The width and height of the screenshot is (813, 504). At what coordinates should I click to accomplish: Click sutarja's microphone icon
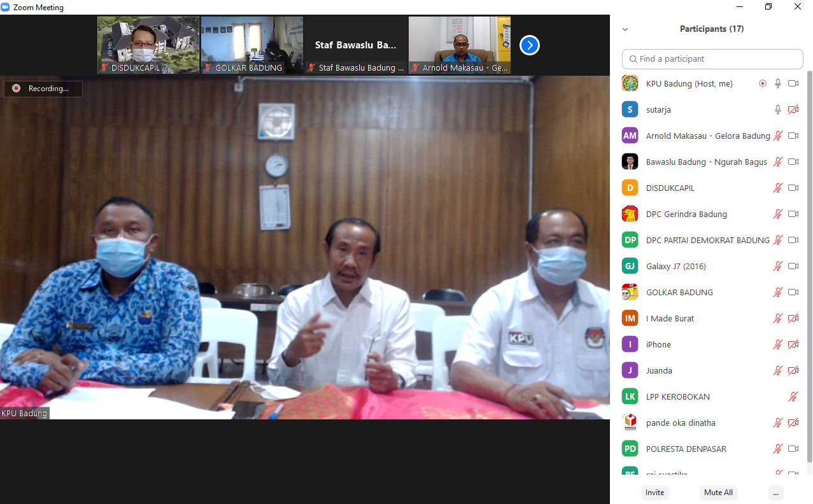point(777,109)
